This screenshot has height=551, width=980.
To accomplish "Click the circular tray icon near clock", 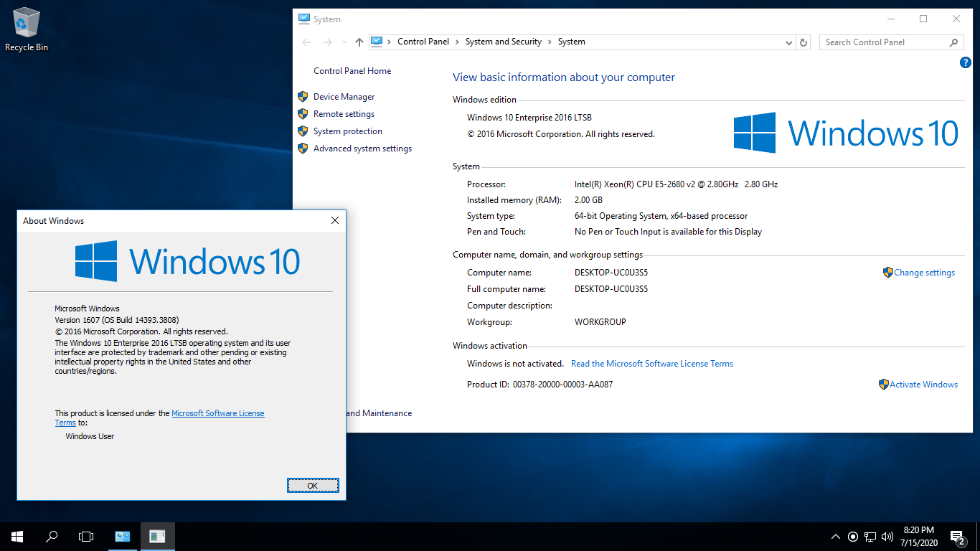I will click(x=853, y=537).
